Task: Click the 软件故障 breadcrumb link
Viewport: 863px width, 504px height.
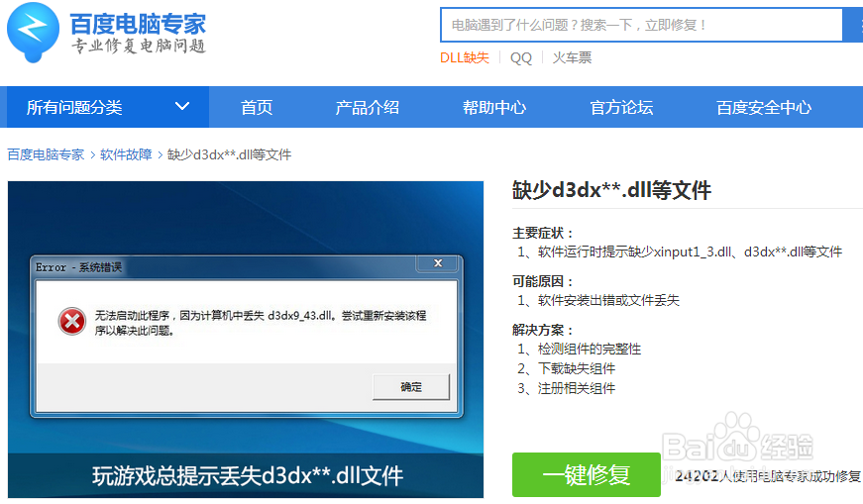Action: (126, 154)
